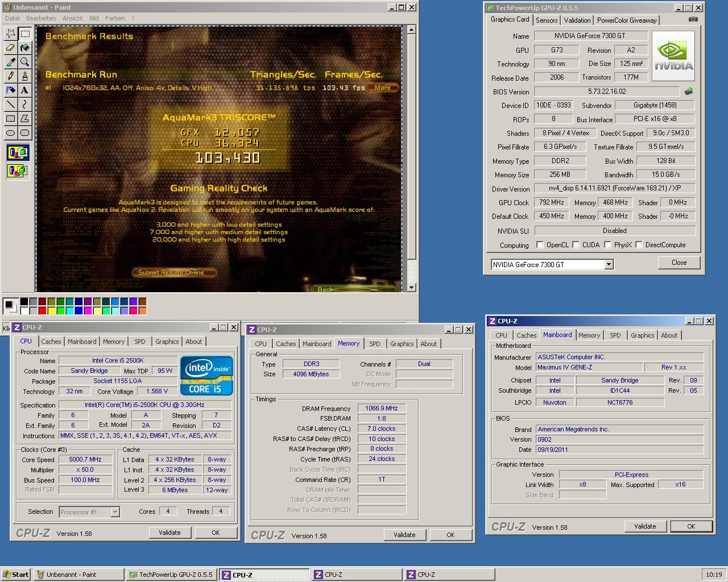728x582 pixels.
Task: Choose the transparent selection option icon
Action: pyautogui.click(x=18, y=170)
